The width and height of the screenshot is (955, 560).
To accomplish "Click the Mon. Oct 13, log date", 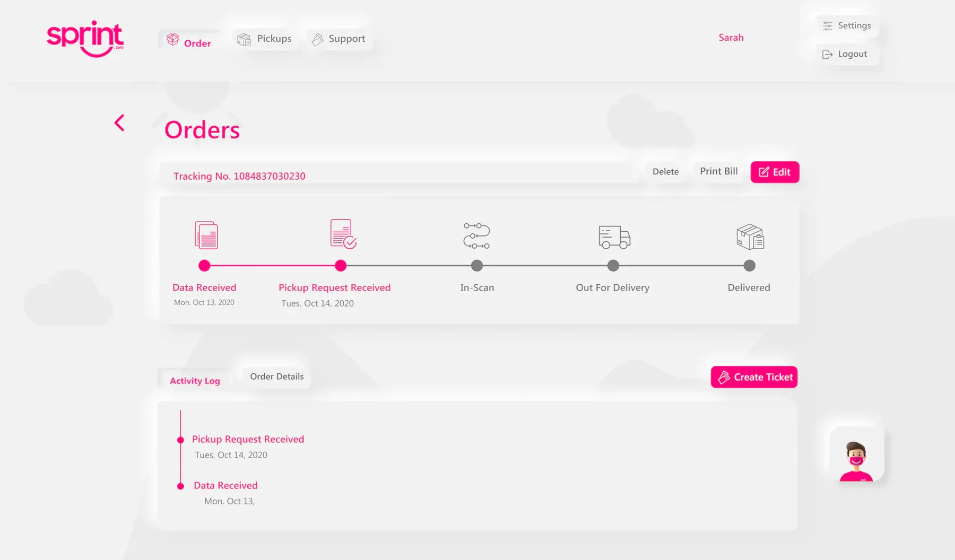I will [x=229, y=501].
